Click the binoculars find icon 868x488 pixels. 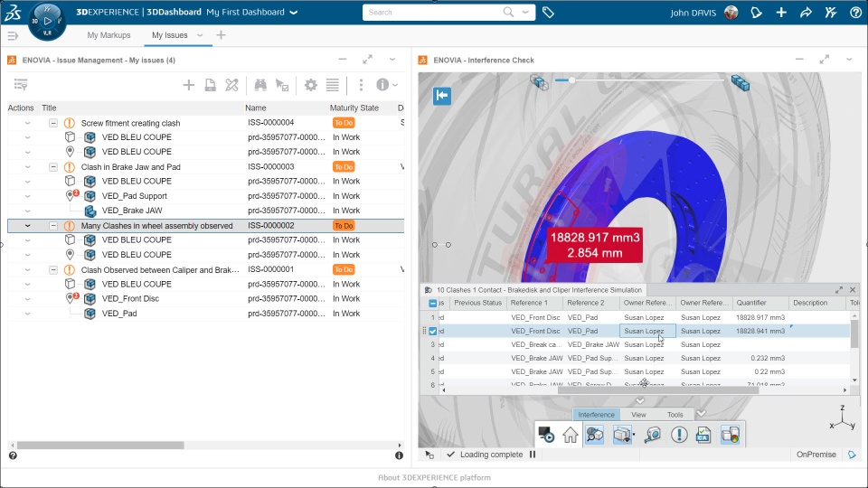coord(260,85)
